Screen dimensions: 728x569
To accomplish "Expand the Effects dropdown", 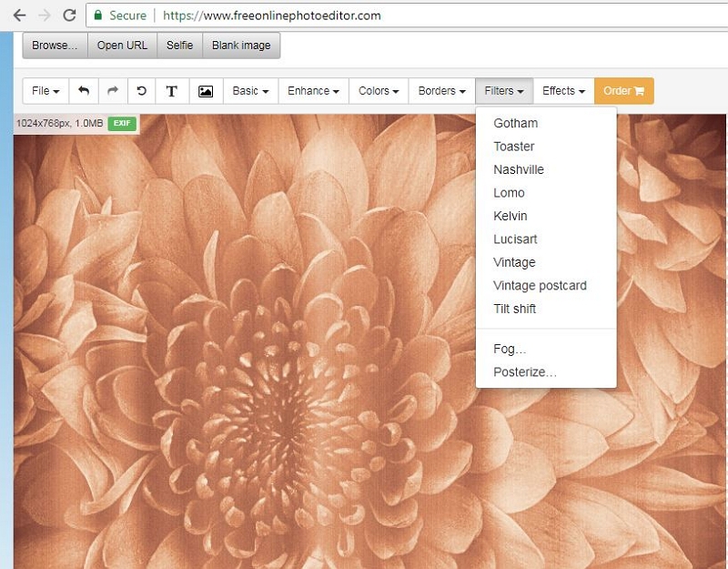I will tap(562, 90).
